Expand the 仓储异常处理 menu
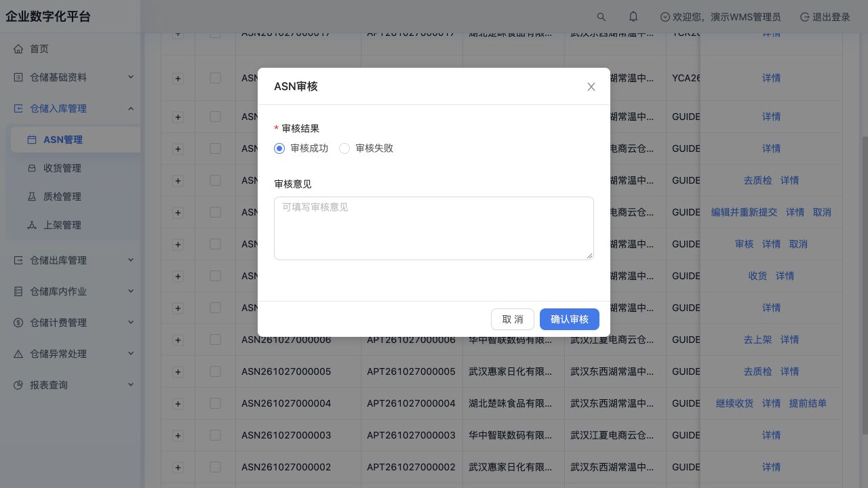This screenshot has width=868, height=488. click(71, 354)
